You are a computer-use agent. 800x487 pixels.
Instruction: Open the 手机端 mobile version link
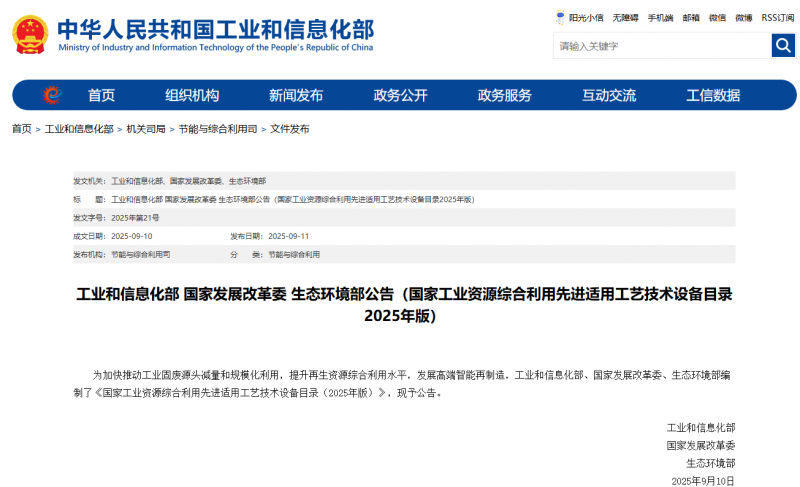[660, 18]
